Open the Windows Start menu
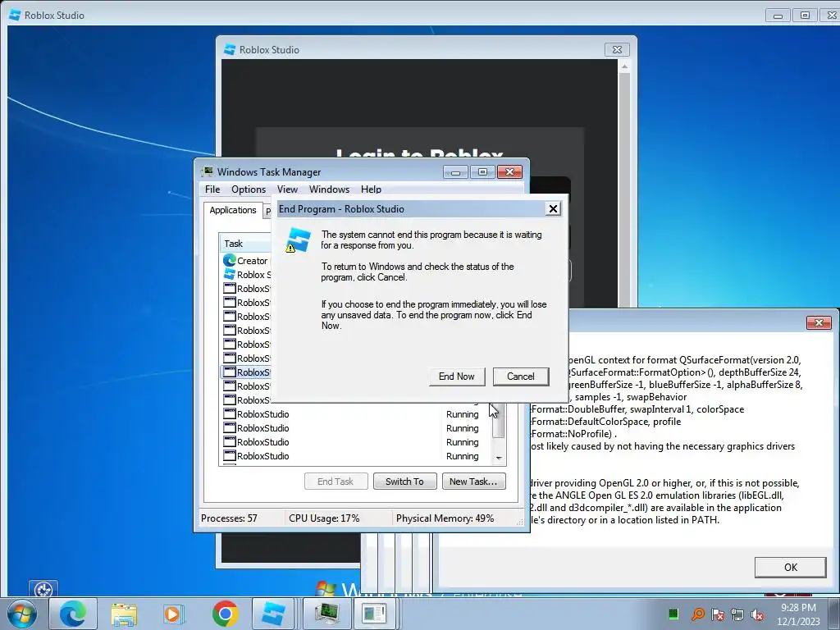The height and width of the screenshot is (630, 840). (x=21, y=614)
